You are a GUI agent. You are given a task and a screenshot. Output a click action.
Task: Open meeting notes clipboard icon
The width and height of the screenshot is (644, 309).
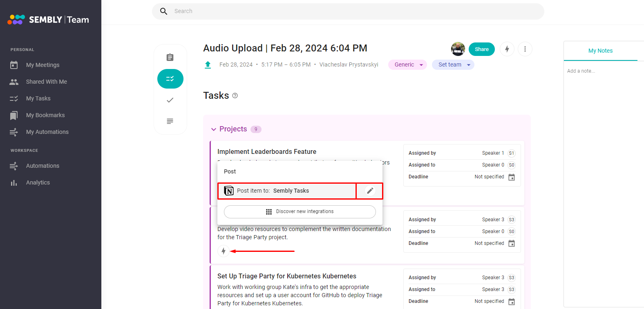[170, 58]
